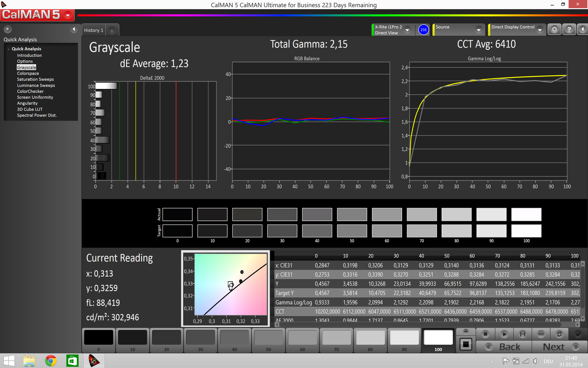Click the stop measurement button
Screen dimensions: 588x368
[x=485, y=334]
